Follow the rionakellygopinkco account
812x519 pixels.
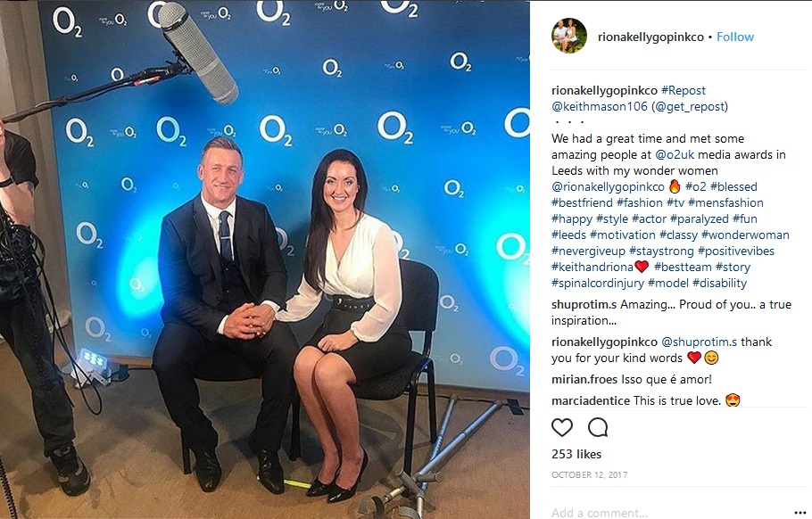pyautogui.click(x=735, y=37)
